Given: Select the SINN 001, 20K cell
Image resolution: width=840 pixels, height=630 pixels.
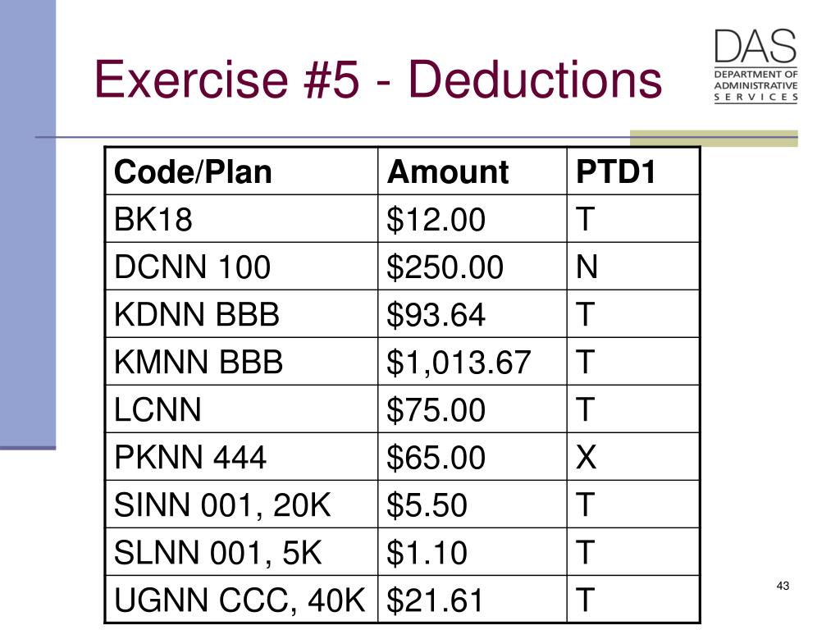Looking at the screenshot, I should (x=242, y=504).
